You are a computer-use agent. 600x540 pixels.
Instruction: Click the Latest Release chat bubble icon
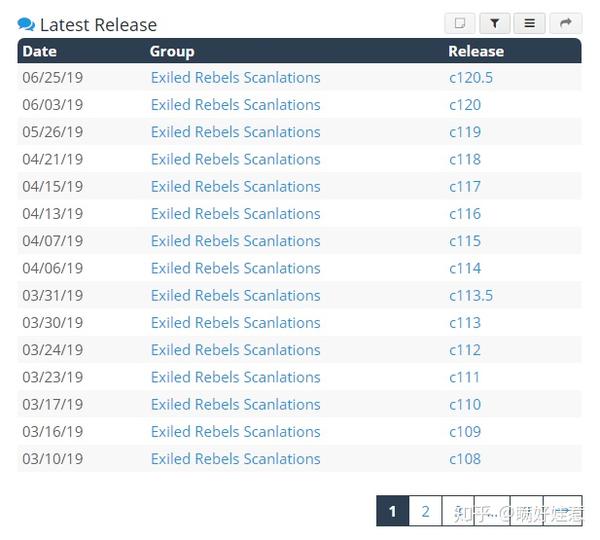pyautogui.click(x=26, y=25)
